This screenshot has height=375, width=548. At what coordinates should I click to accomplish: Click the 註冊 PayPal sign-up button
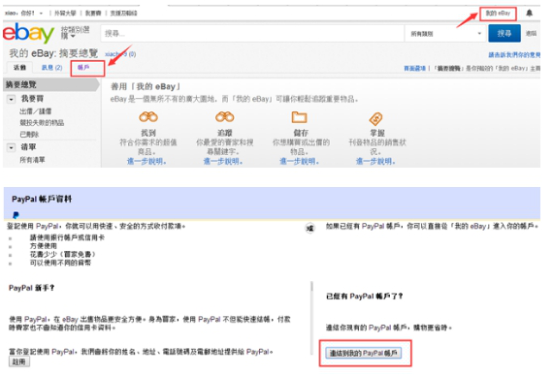click(19, 362)
